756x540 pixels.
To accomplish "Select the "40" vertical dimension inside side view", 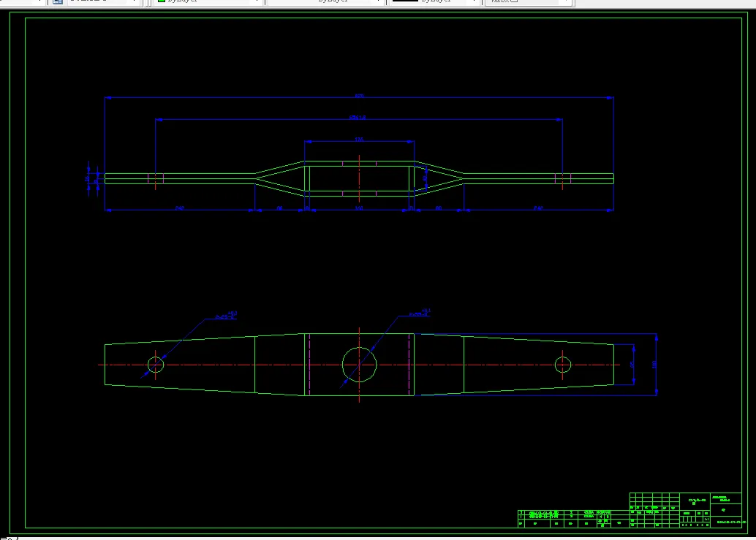I will (425, 178).
